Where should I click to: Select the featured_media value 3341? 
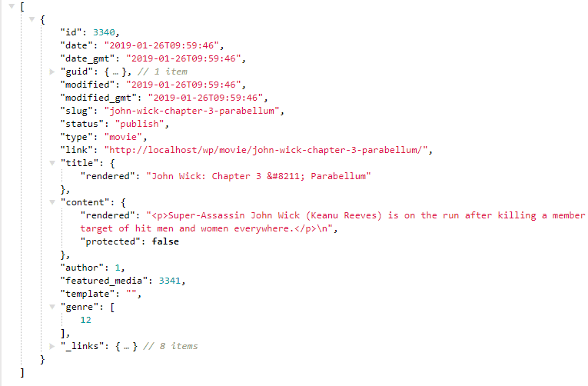[x=170, y=281]
